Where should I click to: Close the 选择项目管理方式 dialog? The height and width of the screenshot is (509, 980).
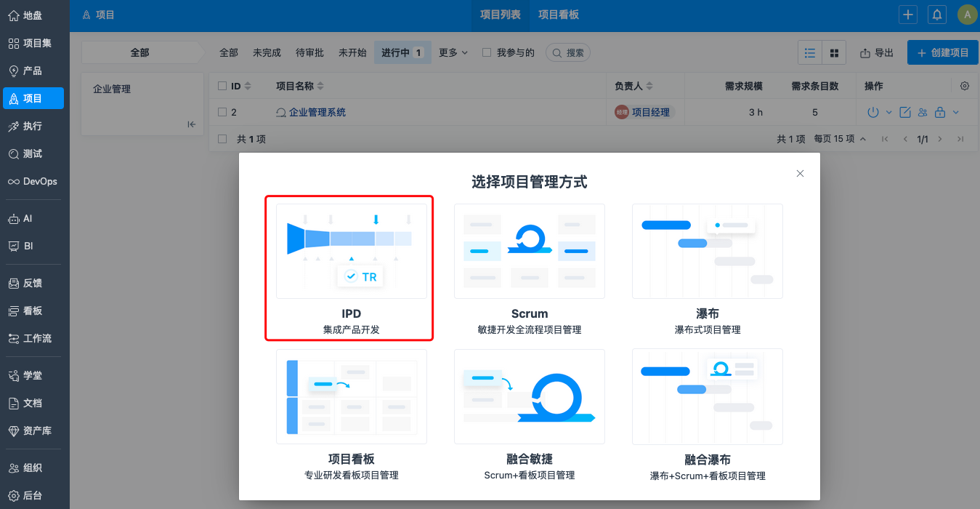point(800,173)
